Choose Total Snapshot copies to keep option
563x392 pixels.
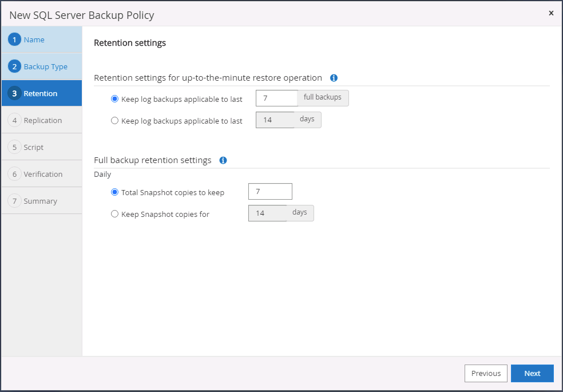[x=115, y=192]
